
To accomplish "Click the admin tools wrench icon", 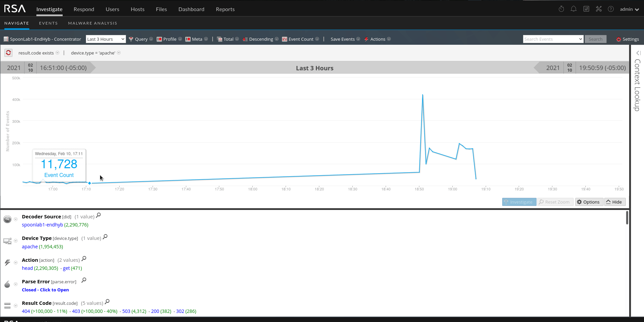I will tap(599, 9).
